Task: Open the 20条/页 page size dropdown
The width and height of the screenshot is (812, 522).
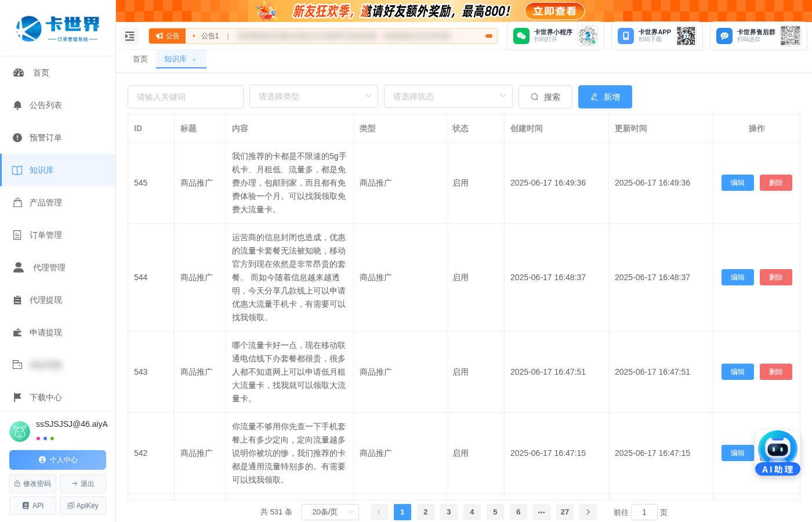Action: 330,512
